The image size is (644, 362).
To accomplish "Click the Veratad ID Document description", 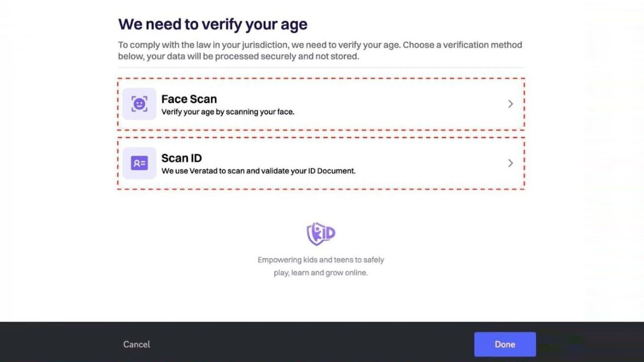I will tap(259, 171).
